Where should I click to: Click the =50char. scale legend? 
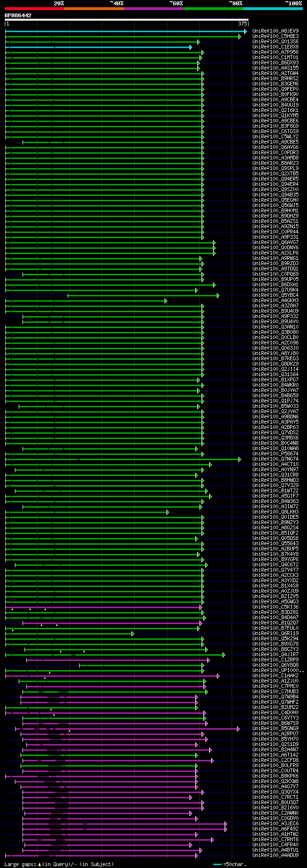229,864
